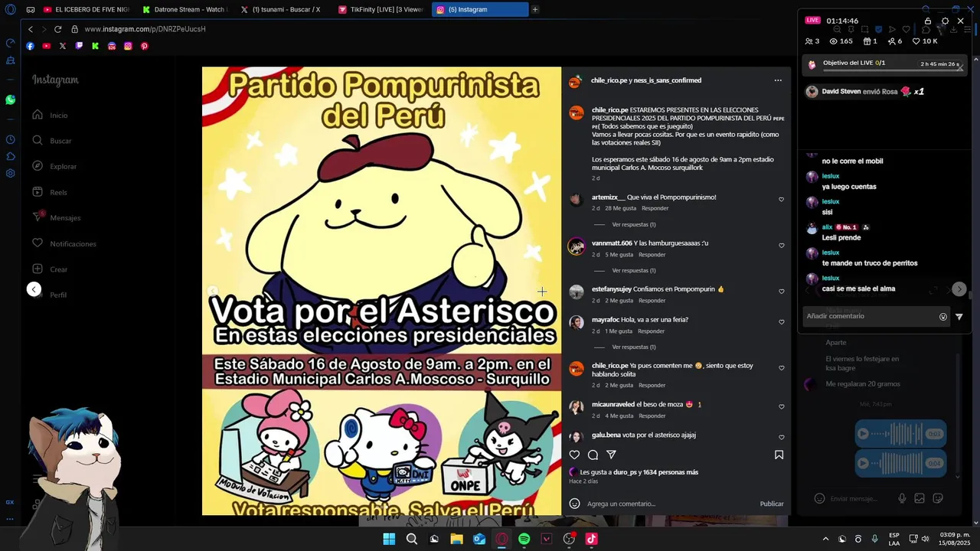
Task: Select the active Instagram browser tab
Action: pyautogui.click(x=480, y=10)
